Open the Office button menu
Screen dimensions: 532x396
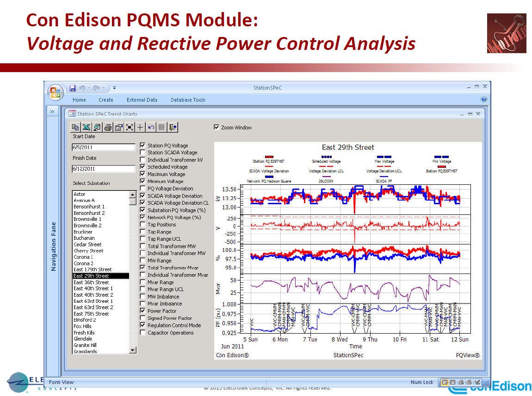(55, 92)
